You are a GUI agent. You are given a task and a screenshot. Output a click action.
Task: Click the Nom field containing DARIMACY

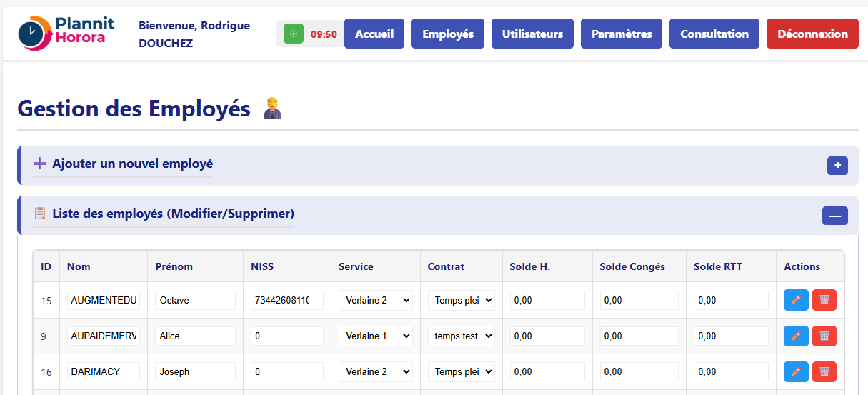pyautogui.click(x=104, y=372)
